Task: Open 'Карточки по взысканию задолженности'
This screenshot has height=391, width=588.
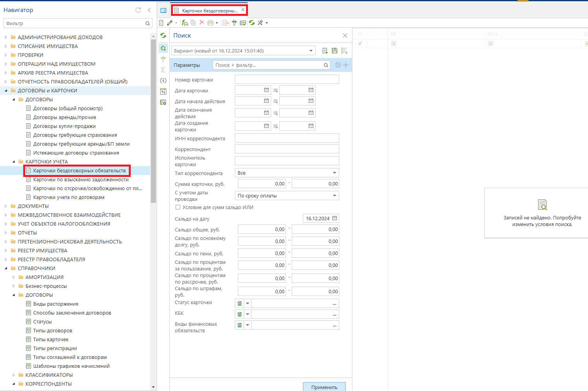Action: tap(81, 179)
